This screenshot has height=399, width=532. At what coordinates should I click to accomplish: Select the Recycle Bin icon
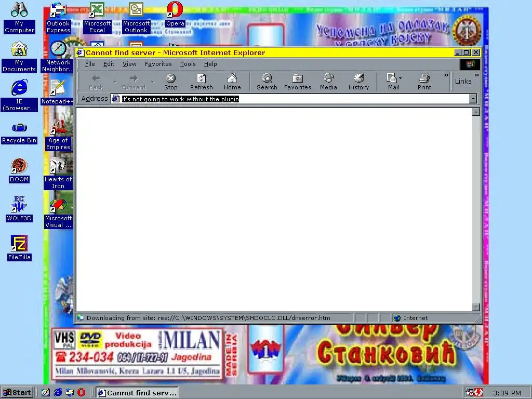[x=19, y=133]
